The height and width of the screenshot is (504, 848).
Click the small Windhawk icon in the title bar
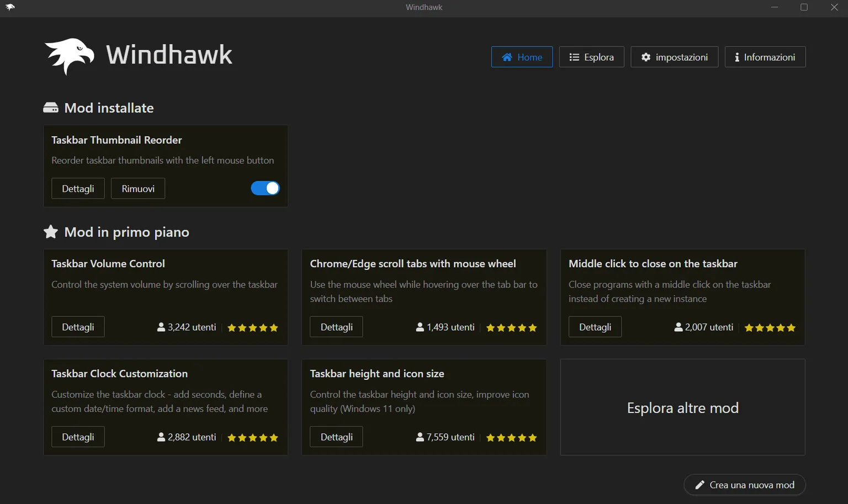[10, 7]
